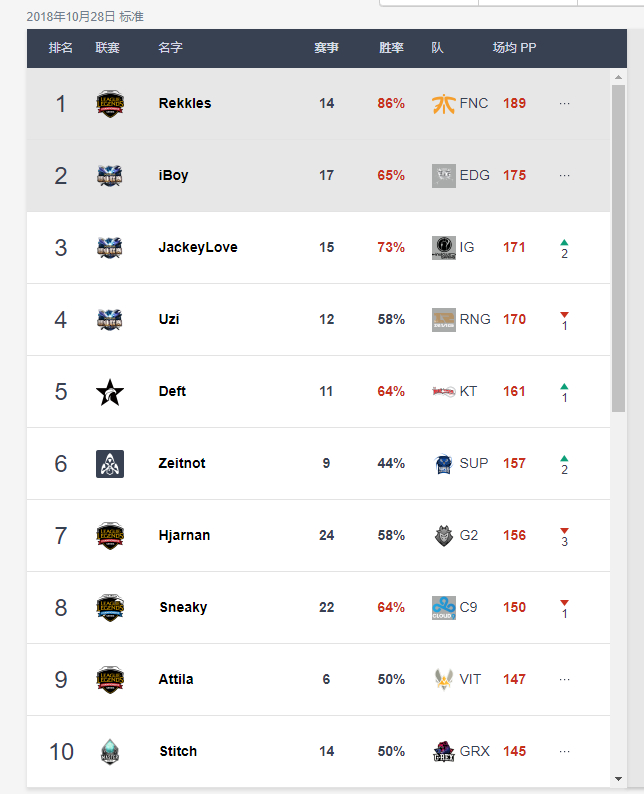Select the Uzi player name
Image resolution: width=644 pixels, height=794 pixels.
[169, 319]
